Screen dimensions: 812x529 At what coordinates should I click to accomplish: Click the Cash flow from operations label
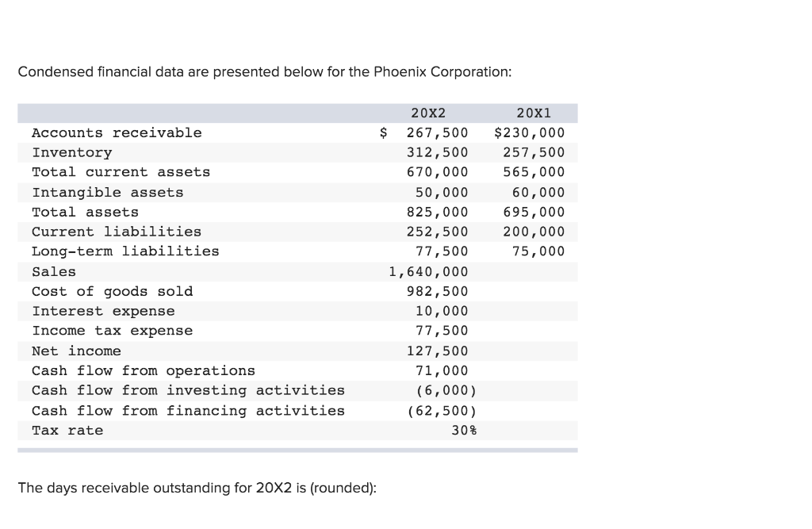click(x=144, y=370)
